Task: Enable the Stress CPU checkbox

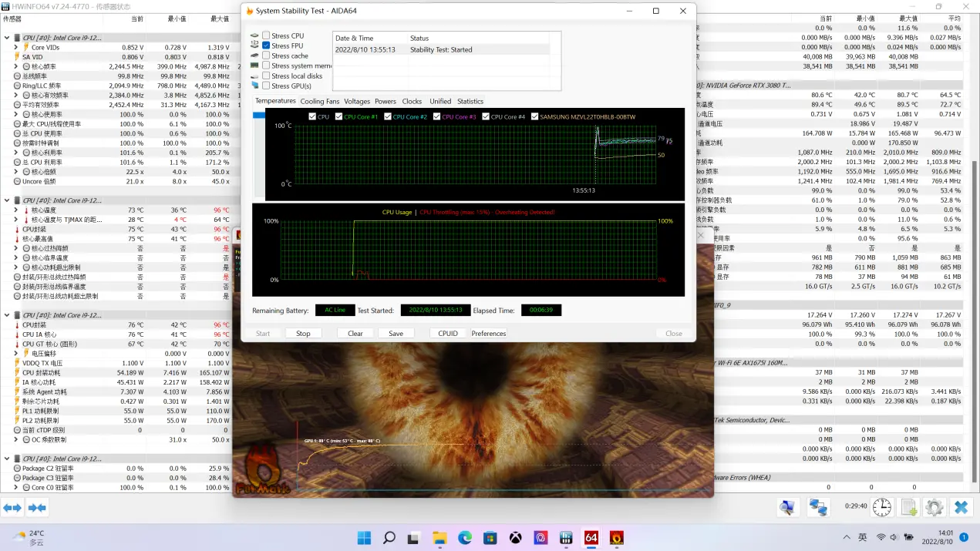Action: [x=266, y=35]
